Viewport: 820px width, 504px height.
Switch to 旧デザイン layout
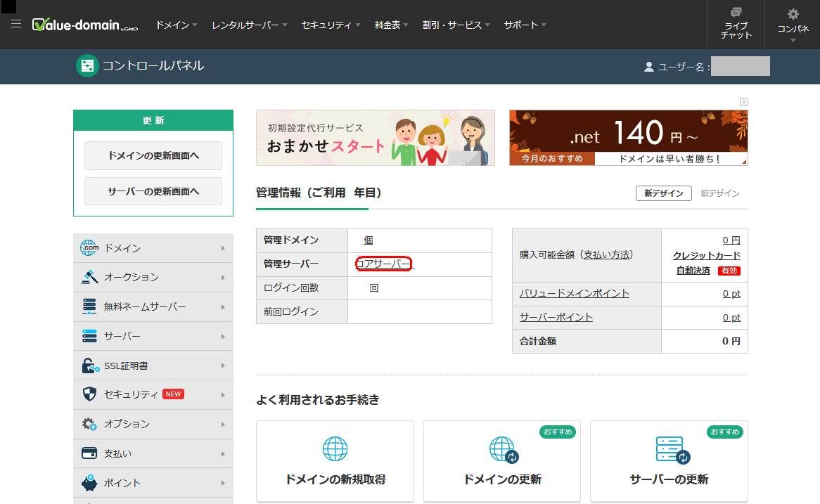point(720,193)
